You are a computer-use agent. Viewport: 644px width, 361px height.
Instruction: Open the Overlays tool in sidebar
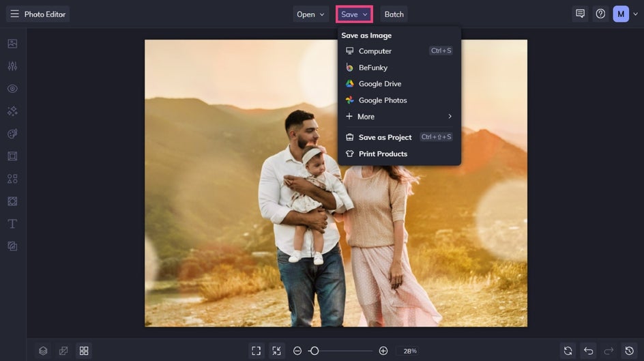click(12, 201)
